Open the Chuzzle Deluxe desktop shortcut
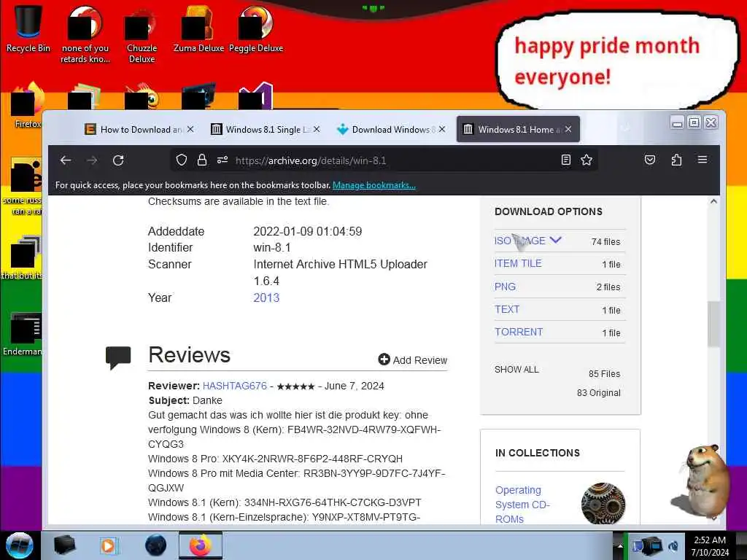The image size is (747, 560). (x=142, y=34)
